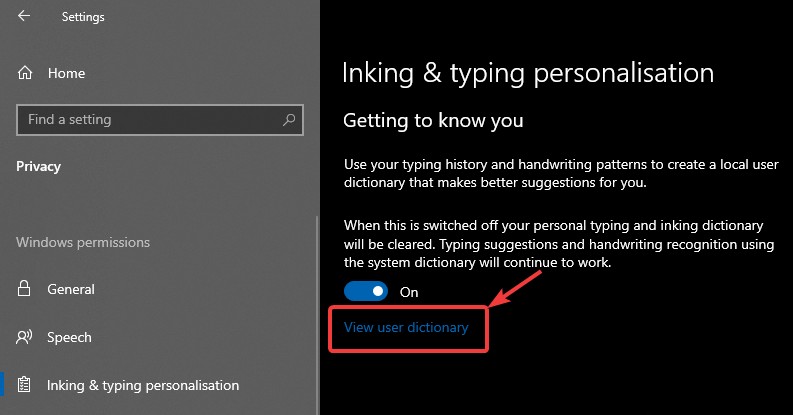Open the View user dictionary link
The width and height of the screenshot is (793, 415).
[x=406, y=327]
